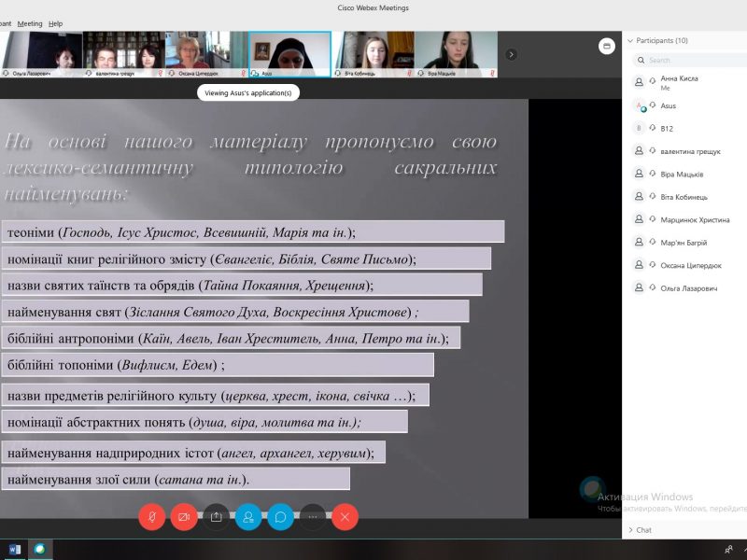This screenshot has height=560, width=747.
Task: Open more options ellipsis button
Action: click(x=313, y=516)
